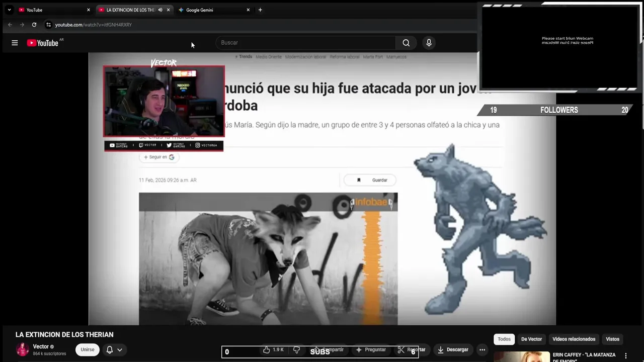Open site information icon beside the URL
The height and width of the screenshot is (362, 644).
pos(48,25)
